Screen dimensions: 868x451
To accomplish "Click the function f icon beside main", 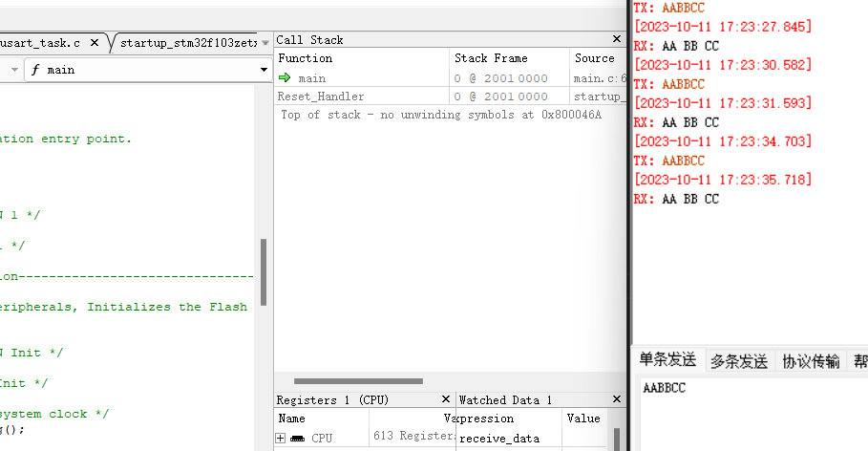I will coord(35,70).
